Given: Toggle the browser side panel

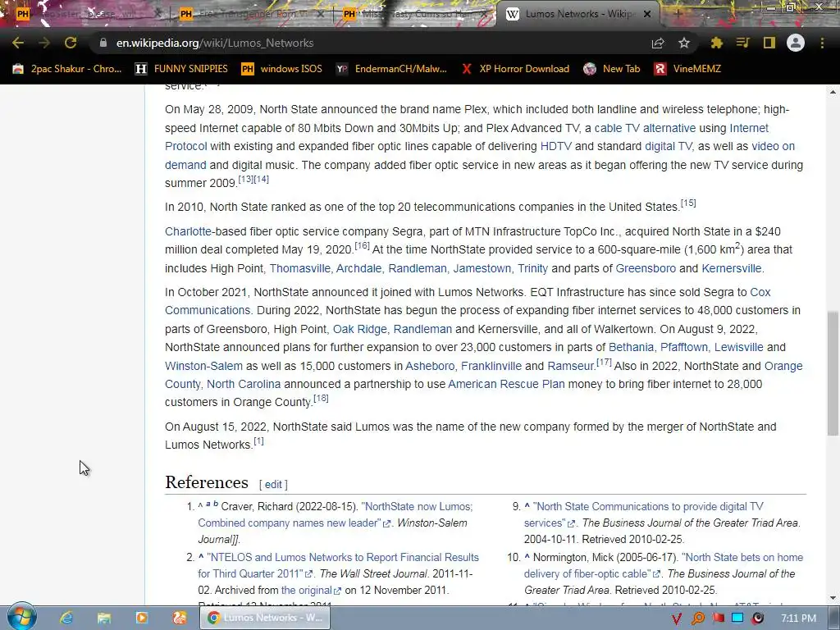Looking at the screenshot, I should coord(769,43).
